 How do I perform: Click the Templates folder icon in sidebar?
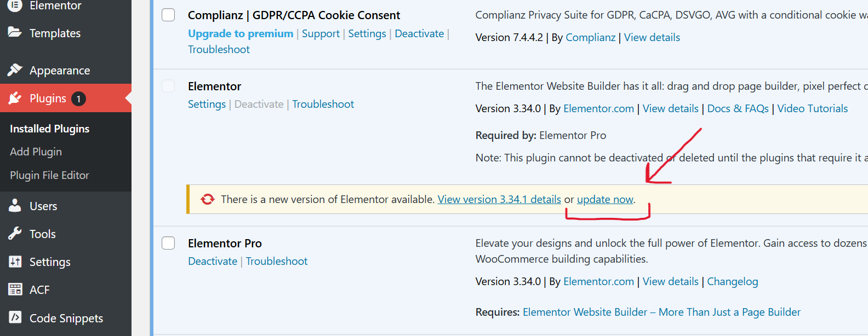pos(15,32)
